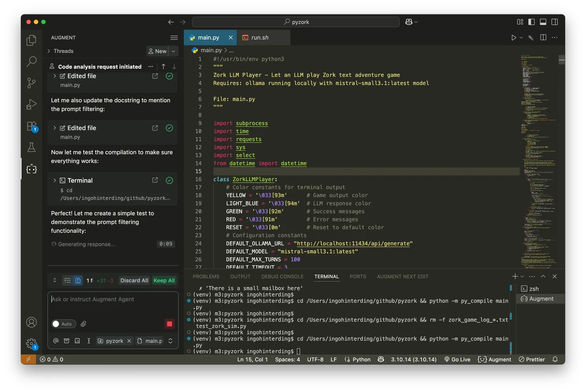Image resolution: width=586 pixels, height=392 pixels.
Task: Expand the Terminal command block
Action: 54,180
